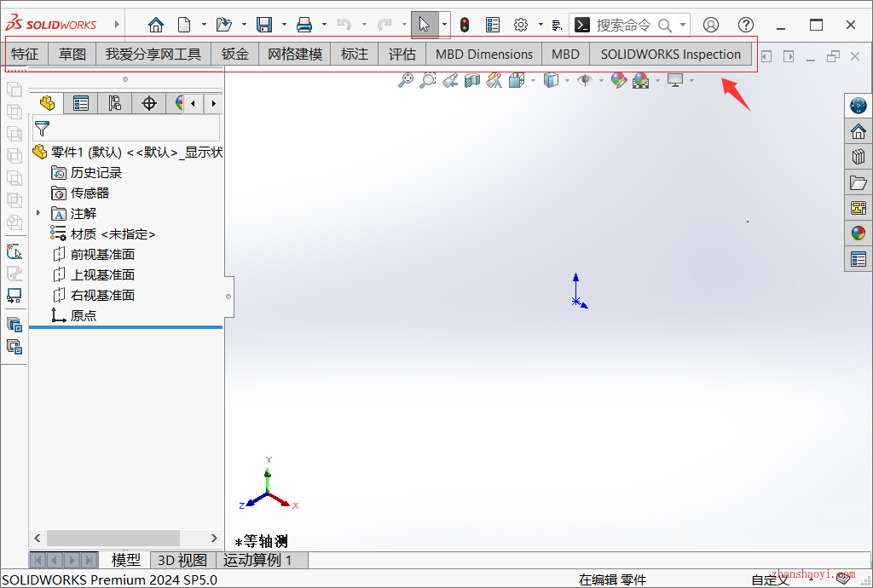Switch to the 钣金 ribbon tab
The image size is (873, 588).
point(235,55)
